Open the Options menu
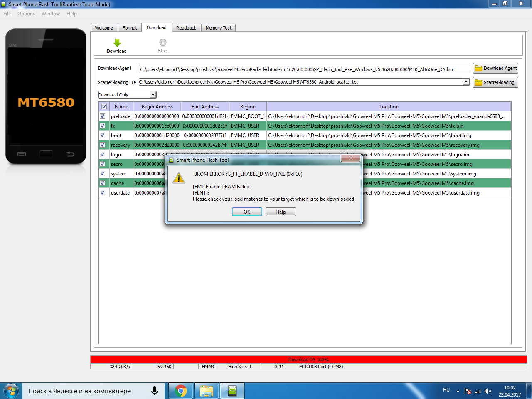 [26, 14]
